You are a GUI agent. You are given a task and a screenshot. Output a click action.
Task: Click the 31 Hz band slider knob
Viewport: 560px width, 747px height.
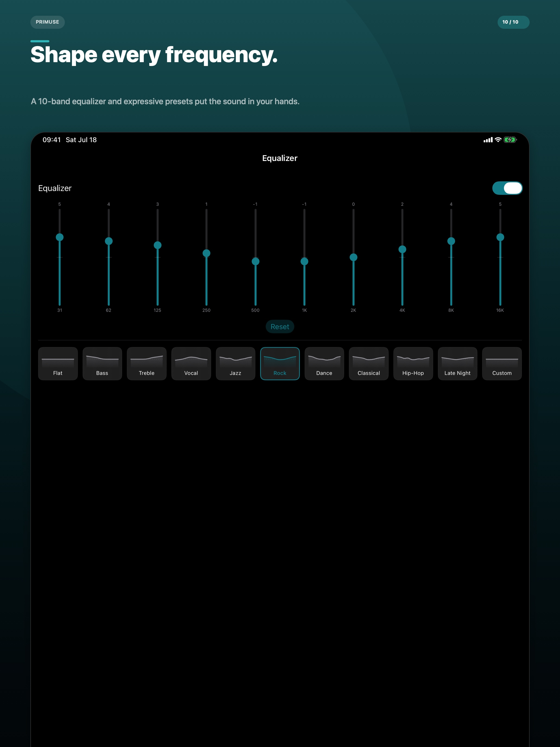tap(60, 237)
